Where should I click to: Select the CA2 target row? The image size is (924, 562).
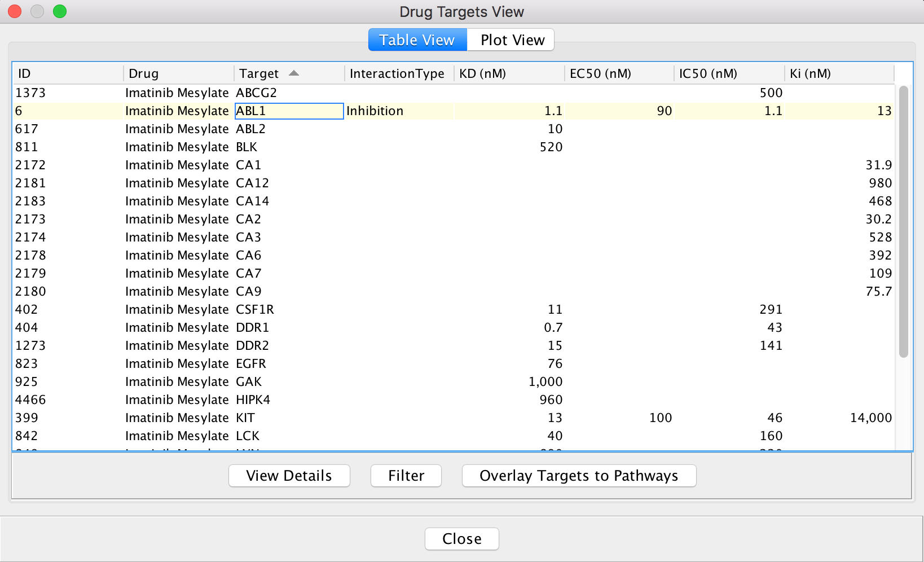click(x=454, y=219)
